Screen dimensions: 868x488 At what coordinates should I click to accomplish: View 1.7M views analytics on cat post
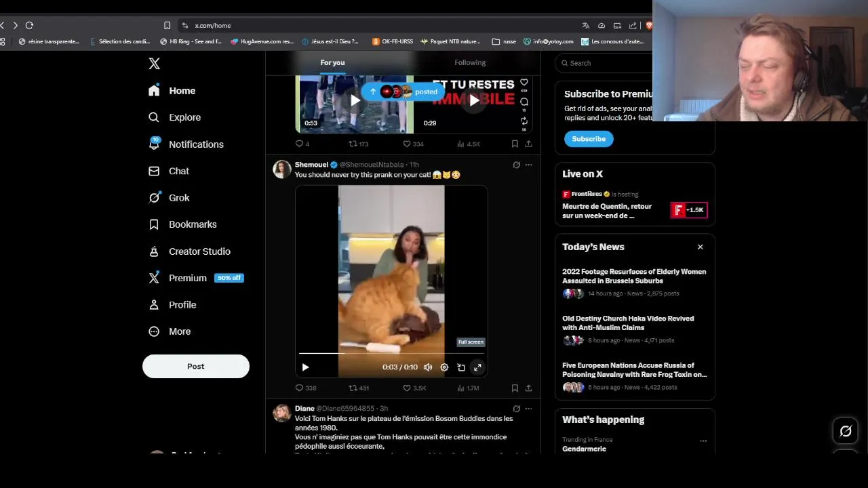click(468, 388)
